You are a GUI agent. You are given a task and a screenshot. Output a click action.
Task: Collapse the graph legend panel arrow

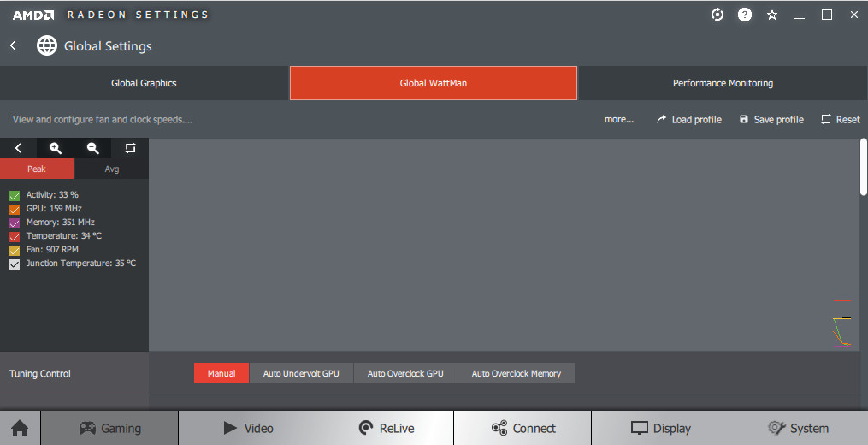18,148
